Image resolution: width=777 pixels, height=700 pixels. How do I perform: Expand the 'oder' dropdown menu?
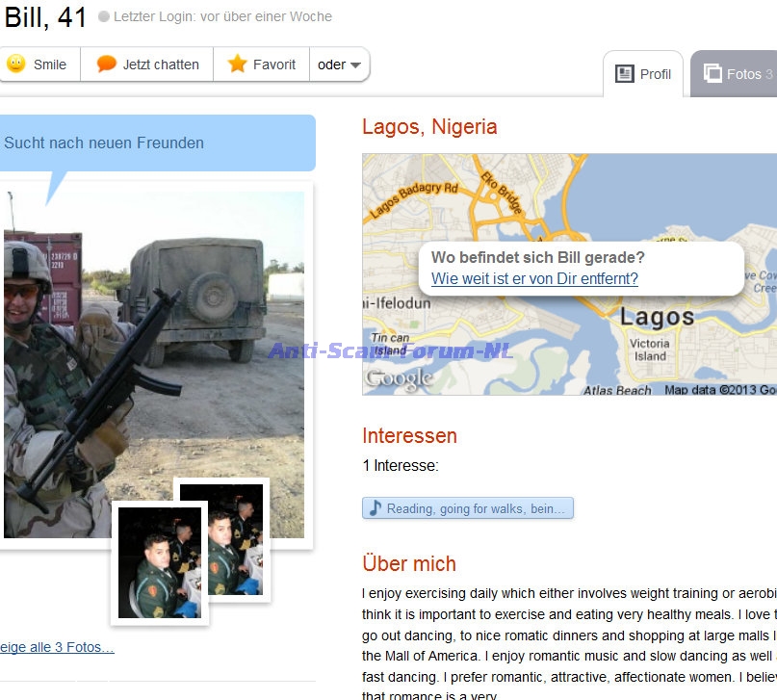pyautogui.click(x=340, y=65)
